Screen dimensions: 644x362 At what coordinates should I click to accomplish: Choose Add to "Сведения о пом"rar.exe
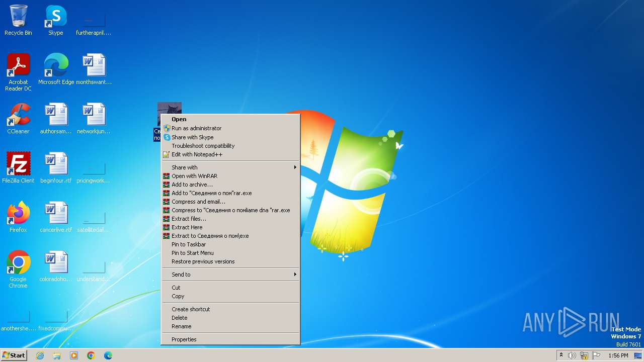coord(230,193)
